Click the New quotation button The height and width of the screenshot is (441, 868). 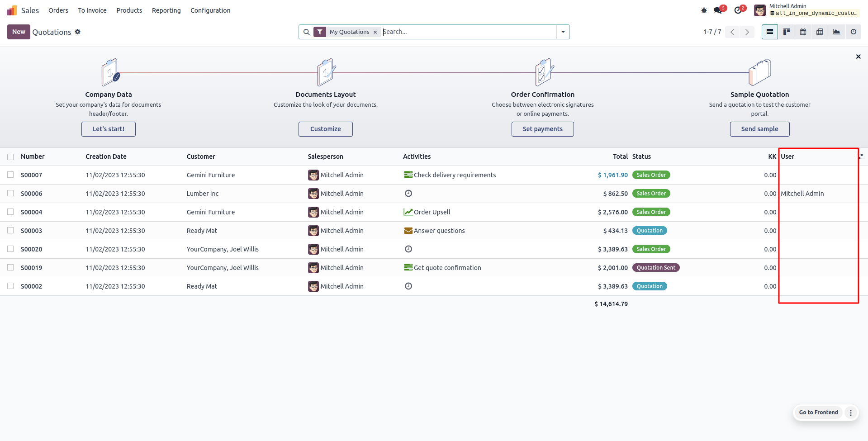[x=19, y=32]
